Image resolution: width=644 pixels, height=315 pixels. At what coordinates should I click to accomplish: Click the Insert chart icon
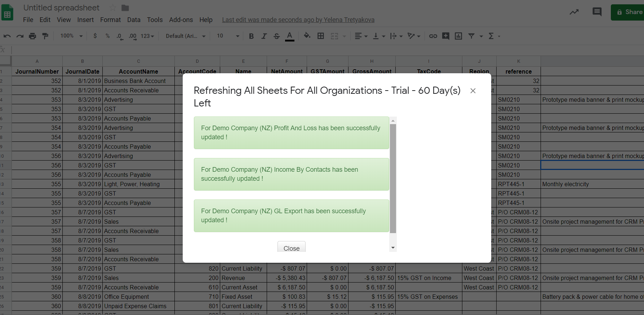coord(458,36)
